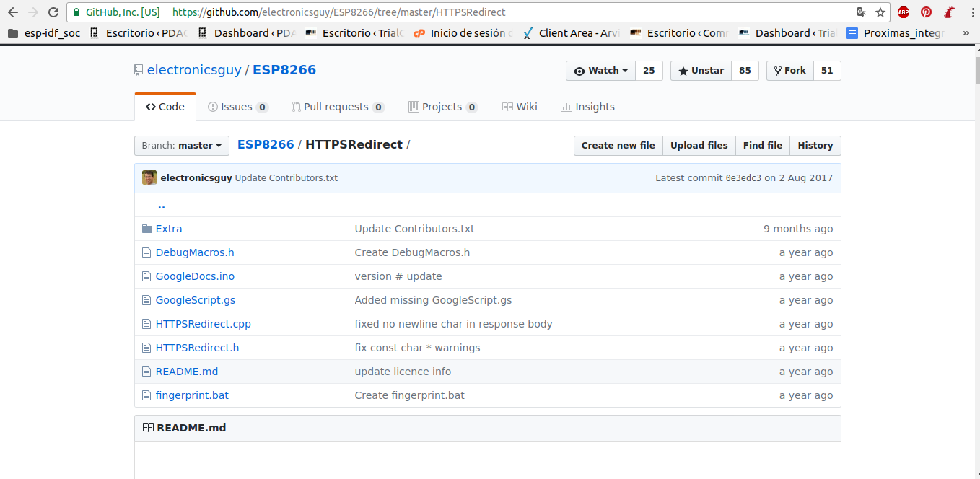Open commit hash 0e3edc3
This screenshot has height=479, width=980.
(743, 178)
